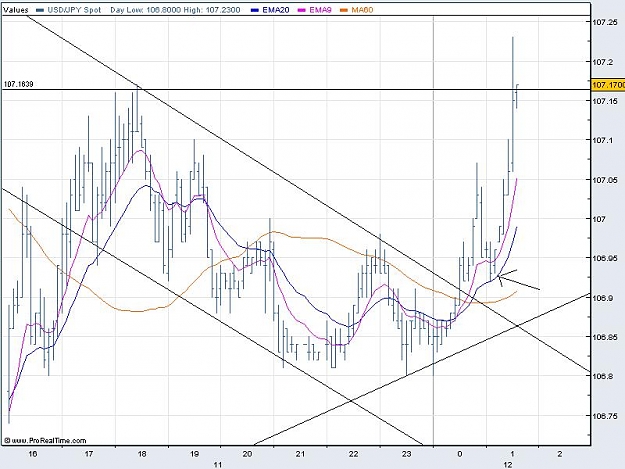Screen dimensions: 625x469
Task: Click the hour 22 time axis label
Action: (x=353, y=454)
